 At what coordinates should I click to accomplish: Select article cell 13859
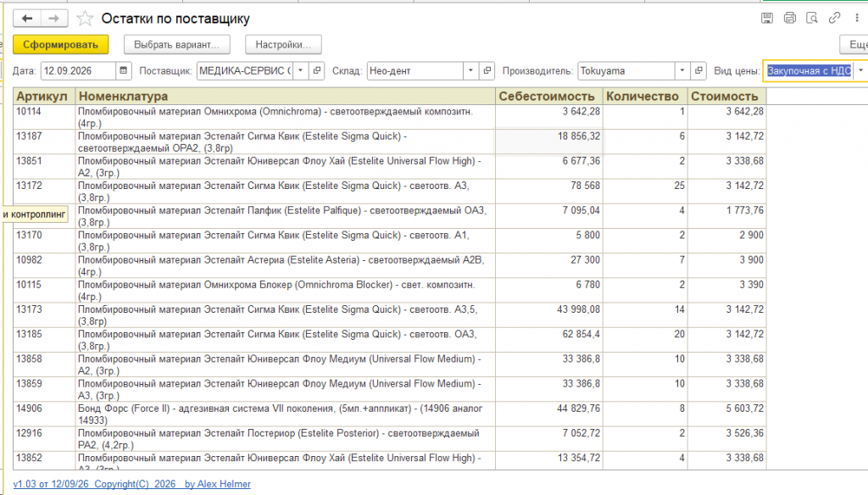click(x=44, y=390)
